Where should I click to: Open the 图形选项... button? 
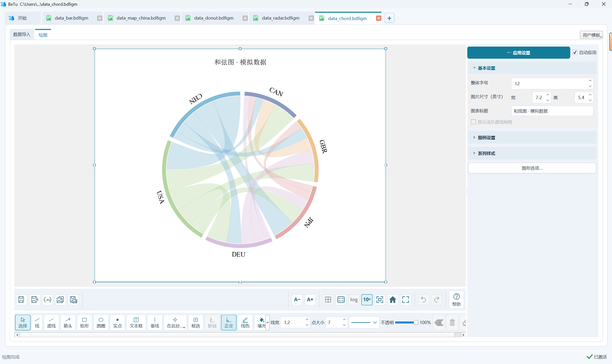pyautogui.click(x=532, y=168)
